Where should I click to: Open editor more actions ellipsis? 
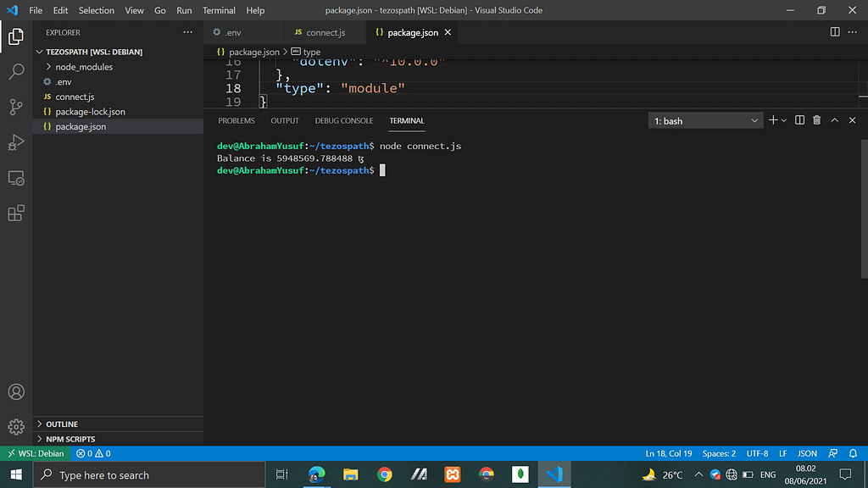[853, 32]
